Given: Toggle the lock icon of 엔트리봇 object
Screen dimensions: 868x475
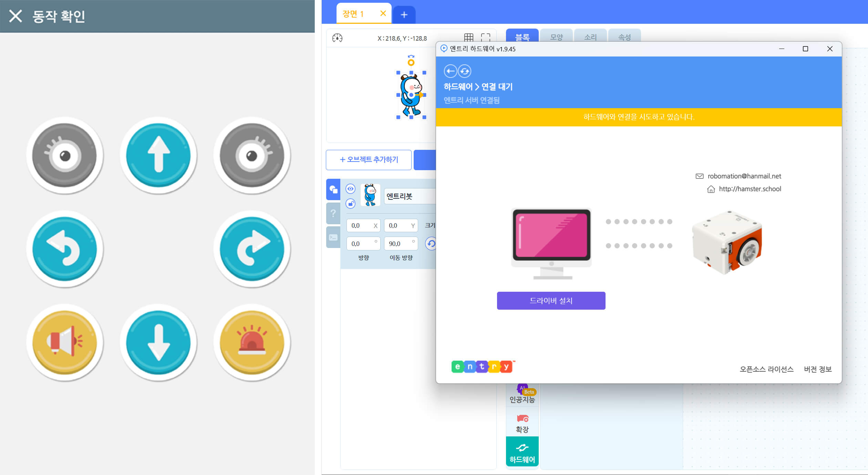Looking at the screenshot, I should pos(350,204).
